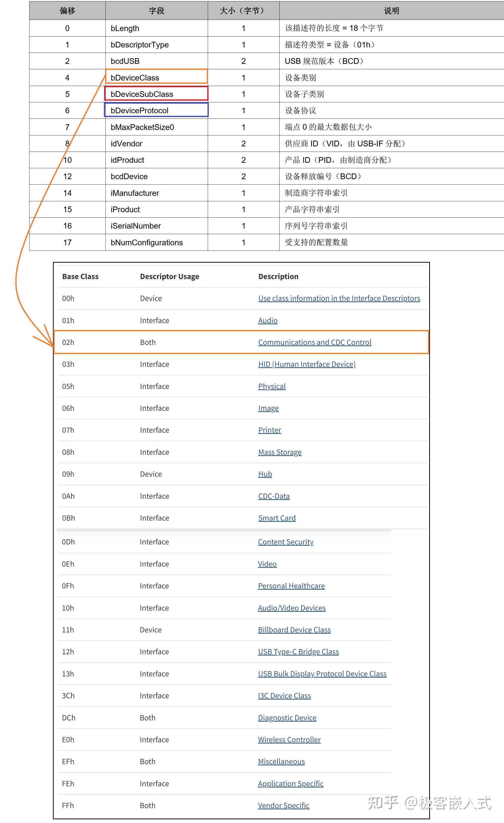The image size is (504, 823).
Task: Click USB Type-C Bridge Class link
Action: (x=298, y=652)
